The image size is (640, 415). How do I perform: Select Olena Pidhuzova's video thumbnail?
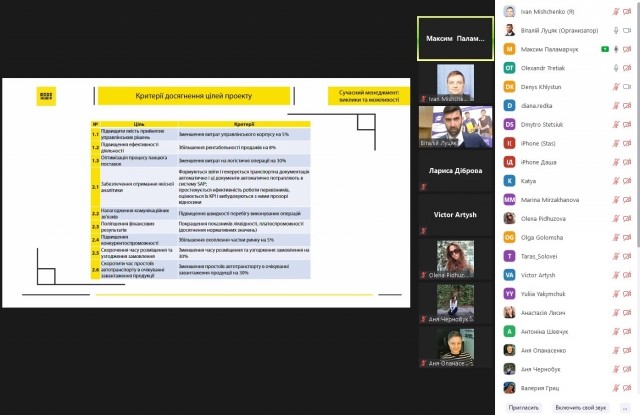coord(455,260)
